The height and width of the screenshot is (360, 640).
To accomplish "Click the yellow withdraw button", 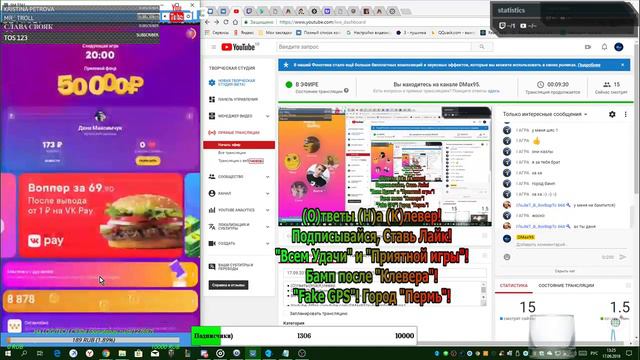I will click(x=148, y=161).
